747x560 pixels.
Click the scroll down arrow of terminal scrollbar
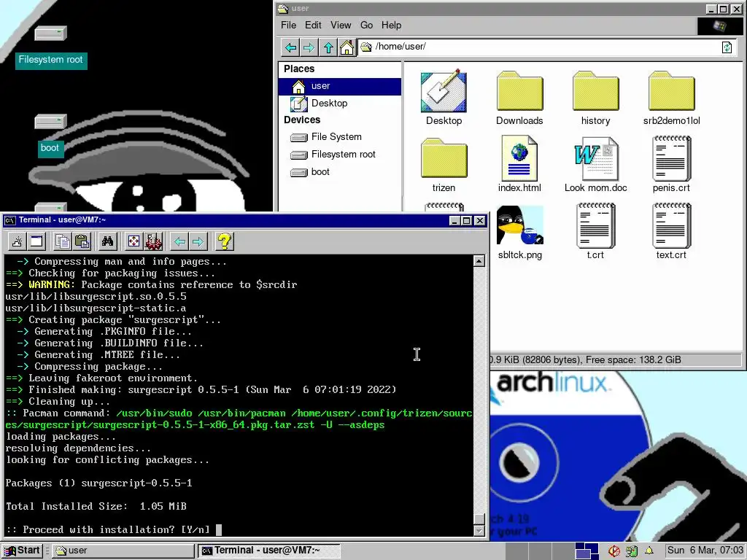(479, 530)
